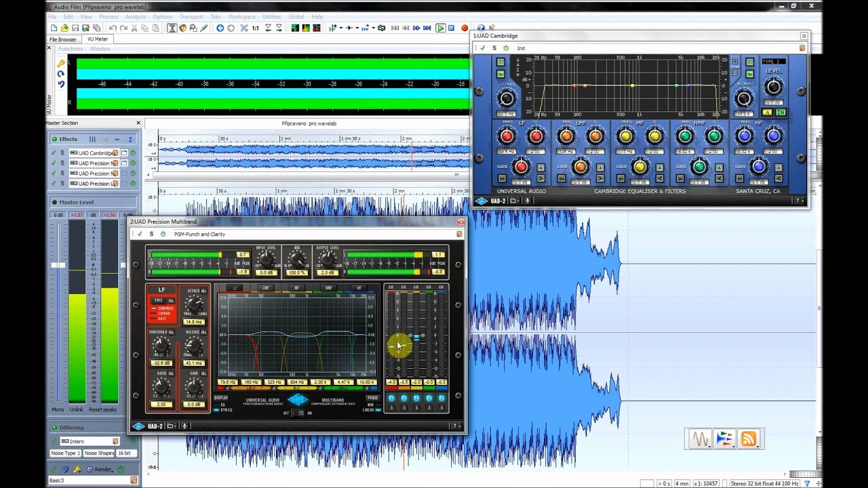Click the Open folder toolbar icon
Image resolution: width=868 pixels, height=488 pixels.
tap(64, 28)
